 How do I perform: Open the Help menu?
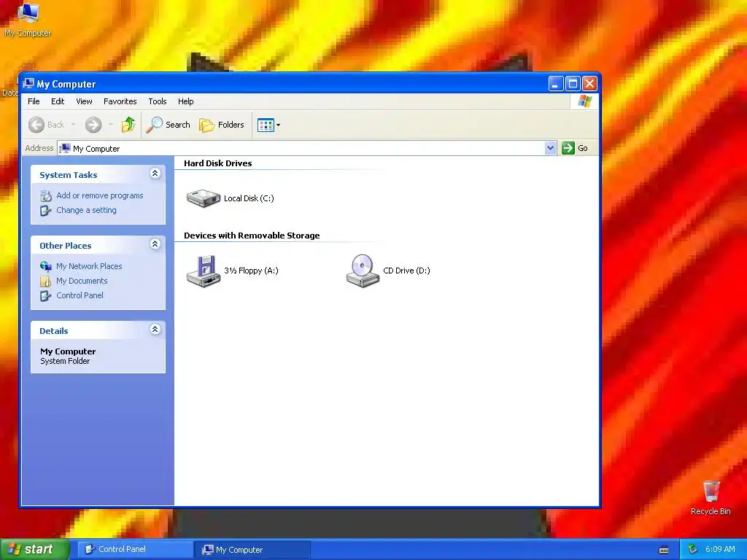click(186, 101)
